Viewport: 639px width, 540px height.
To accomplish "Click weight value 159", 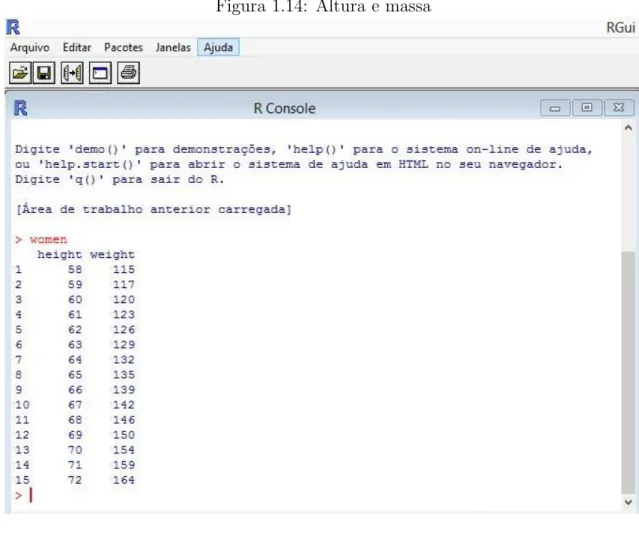I will (x=124, y=465).
